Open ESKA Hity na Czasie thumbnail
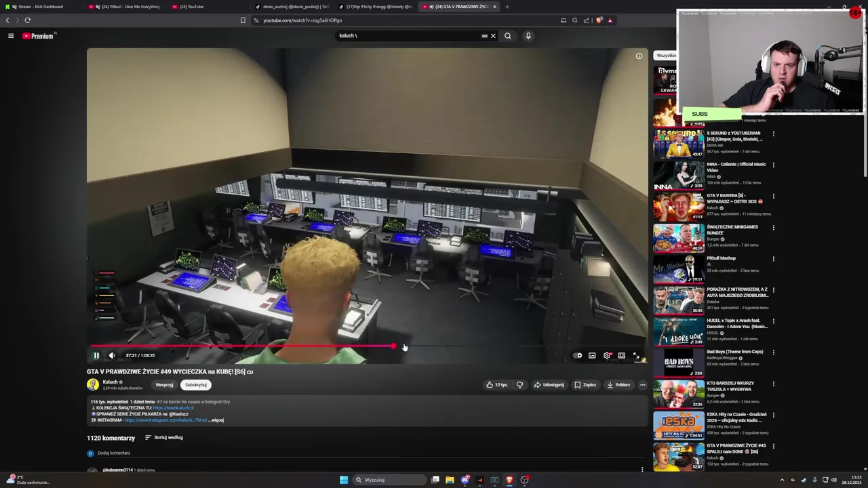The height and width of the screenshot is (488, 868). click(x=679, y=426)
